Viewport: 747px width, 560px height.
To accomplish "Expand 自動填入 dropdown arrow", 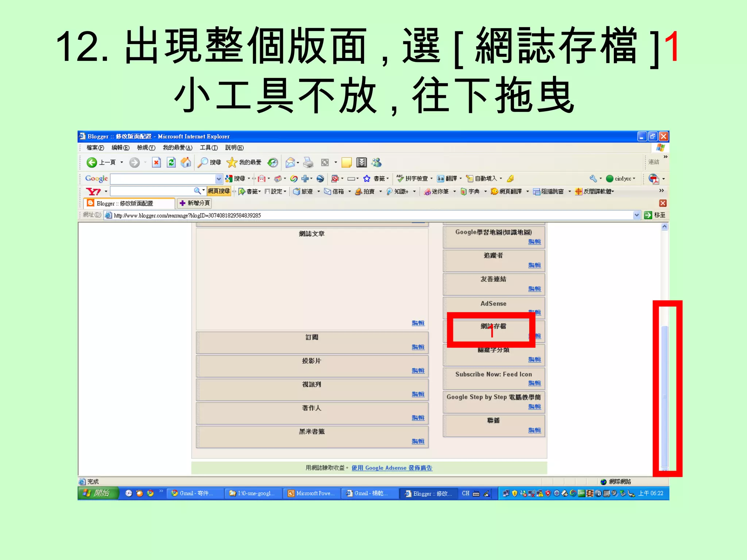I will tap(501, 179).
